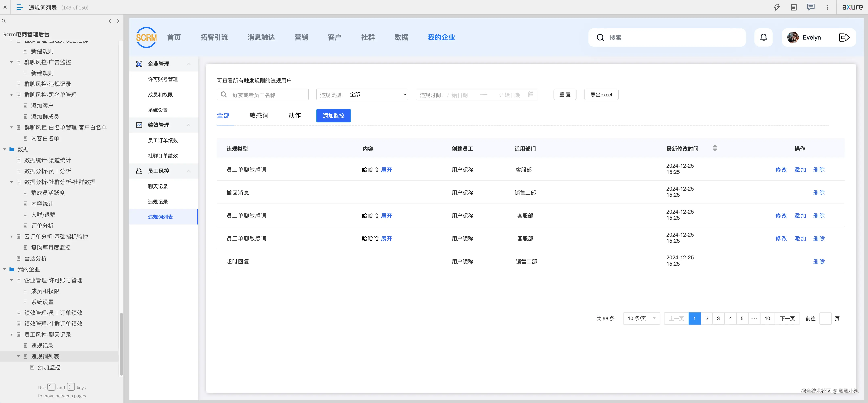This screenshot has width=868, height=403.
Task: Click the lightning bolt icon in Axure toolbar
Action: point(777,7)
